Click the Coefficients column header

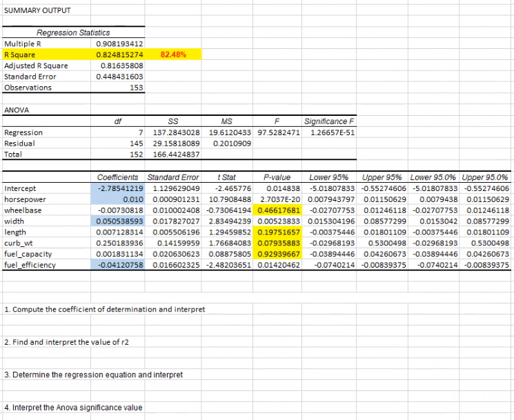pos(118,177)
